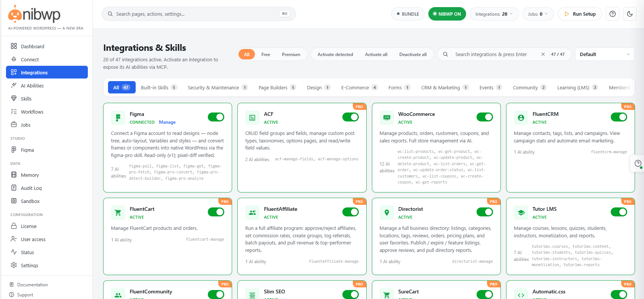Disable the WooCommerce integration switch

[485, 117]
